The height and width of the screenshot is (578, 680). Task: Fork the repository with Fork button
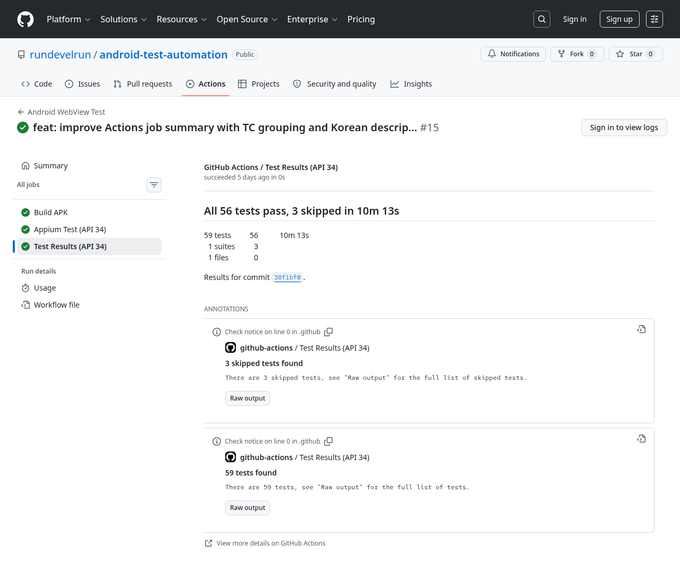(x=577, y=54)
